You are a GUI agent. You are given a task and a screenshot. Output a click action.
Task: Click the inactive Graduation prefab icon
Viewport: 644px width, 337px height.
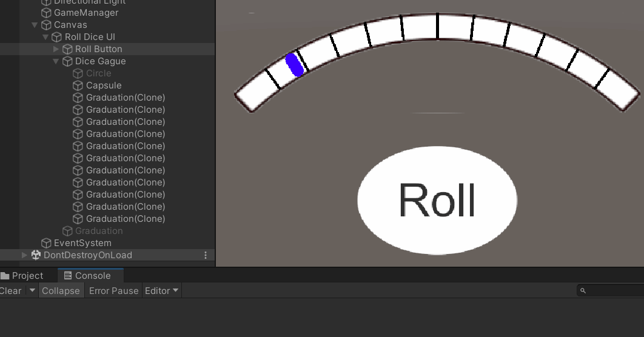(67, 231)
